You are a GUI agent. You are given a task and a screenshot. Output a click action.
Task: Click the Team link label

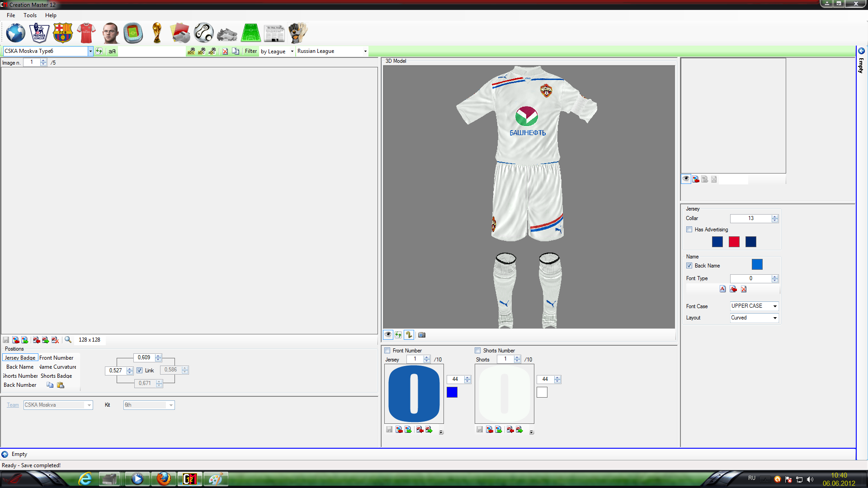pos(13,405)
